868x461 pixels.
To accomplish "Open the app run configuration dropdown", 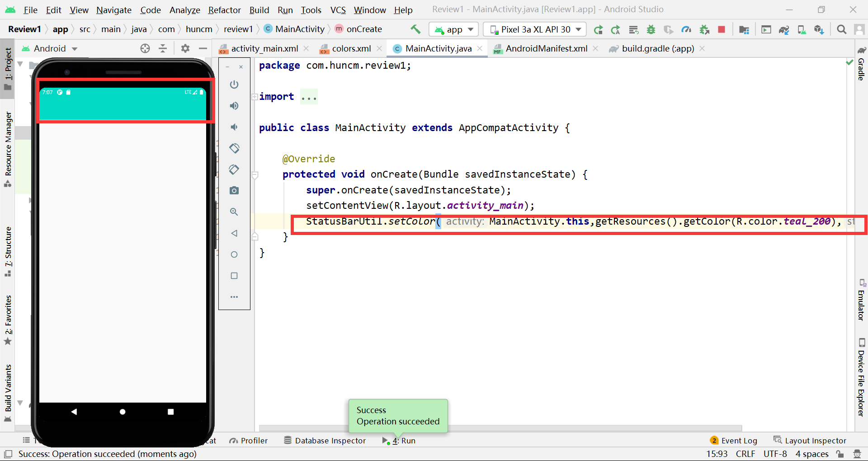I will pyautogui.click(x=453, y=29).
